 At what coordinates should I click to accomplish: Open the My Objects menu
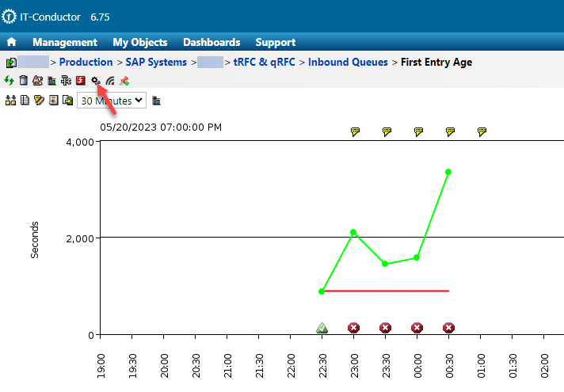click(140, 43)
